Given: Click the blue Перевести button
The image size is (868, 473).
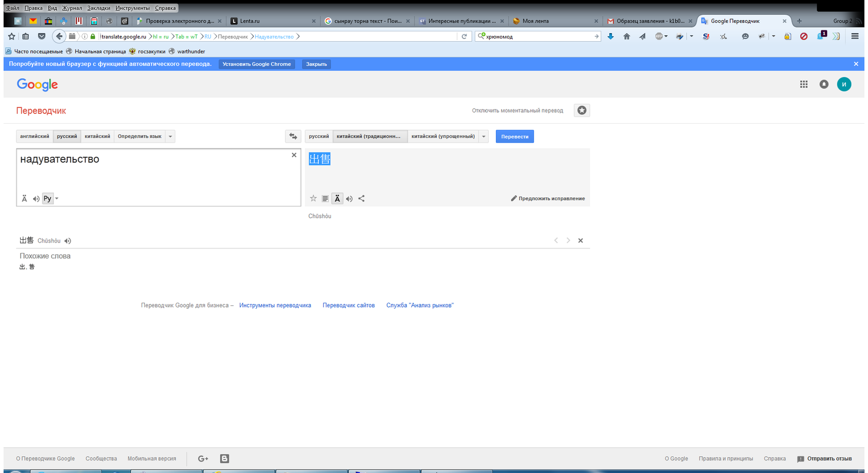Looking at the screenshot, I should (515, 136).
